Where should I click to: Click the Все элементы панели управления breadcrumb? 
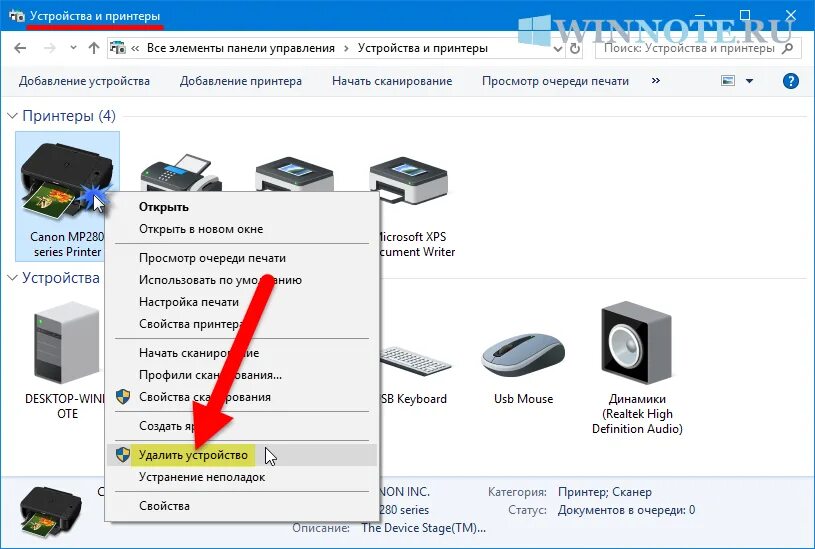(241, 48)
